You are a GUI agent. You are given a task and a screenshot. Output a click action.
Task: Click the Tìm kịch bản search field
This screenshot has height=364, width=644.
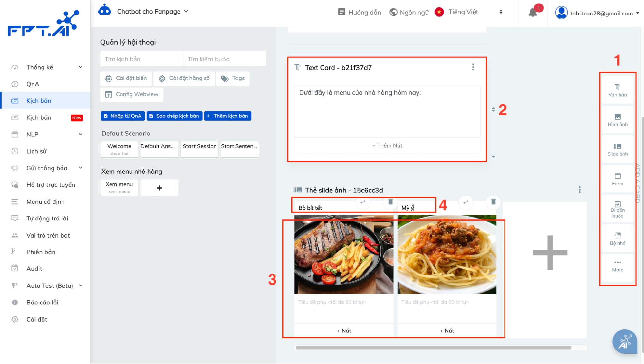click(141, 59)
